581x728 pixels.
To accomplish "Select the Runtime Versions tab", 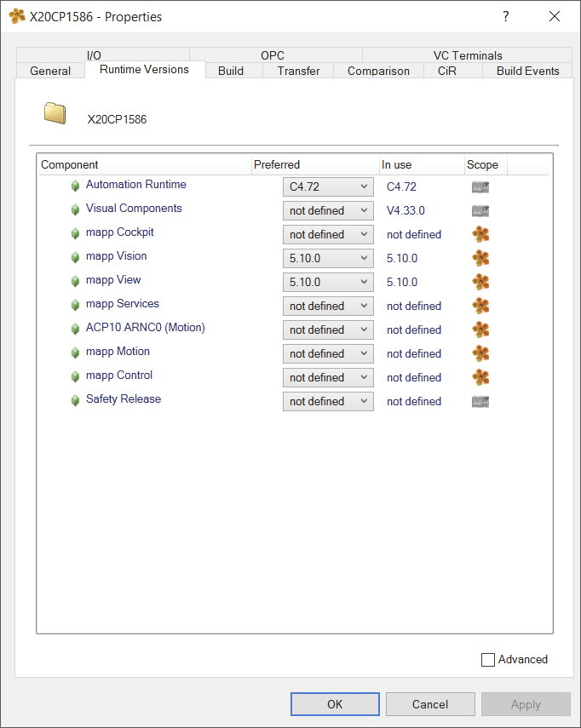I will click(x=145, y=69).
